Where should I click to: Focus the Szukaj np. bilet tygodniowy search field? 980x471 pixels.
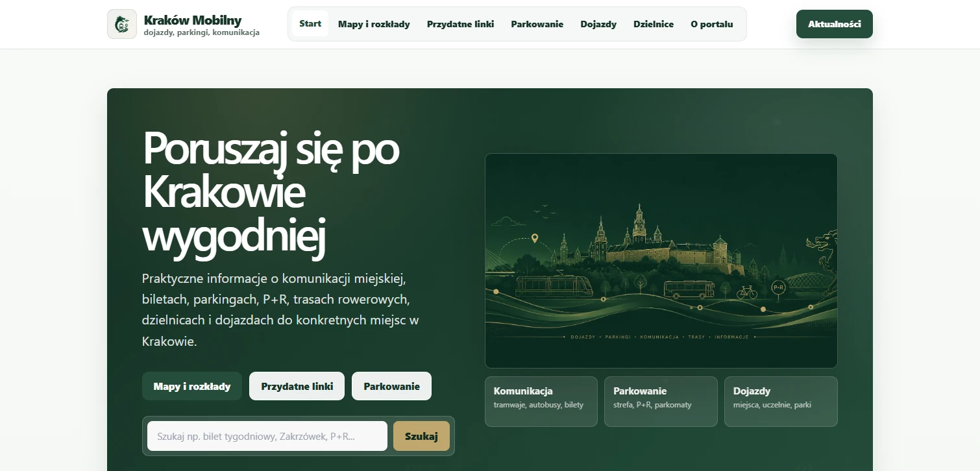click(x=267, y=436)
